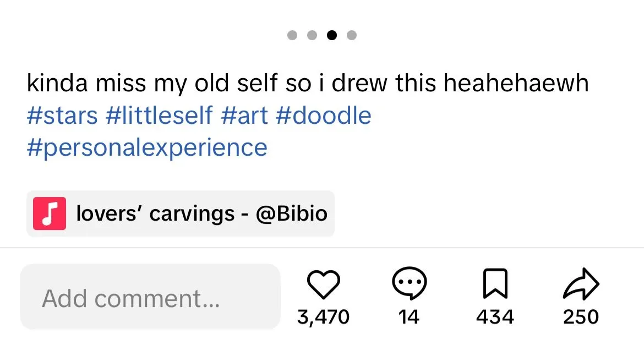The image size is (644, 356).
Task: Tap the red music note icon
Action: pos(50,213)
